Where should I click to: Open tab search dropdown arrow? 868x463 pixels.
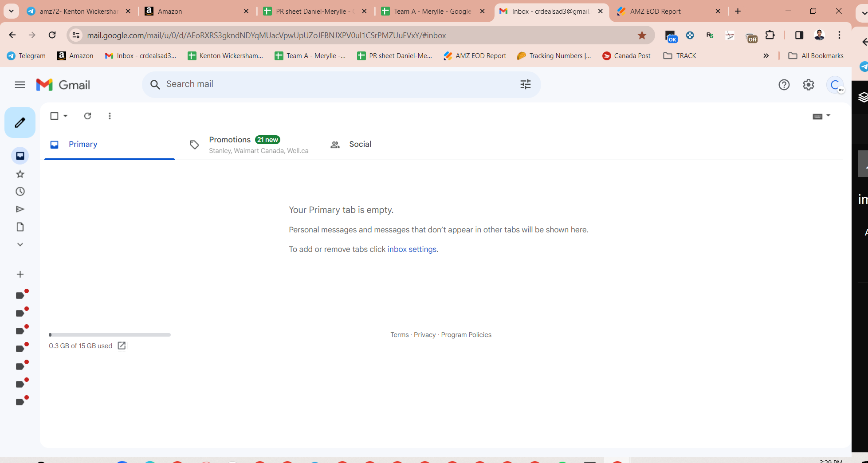click(x=11, y=11)
